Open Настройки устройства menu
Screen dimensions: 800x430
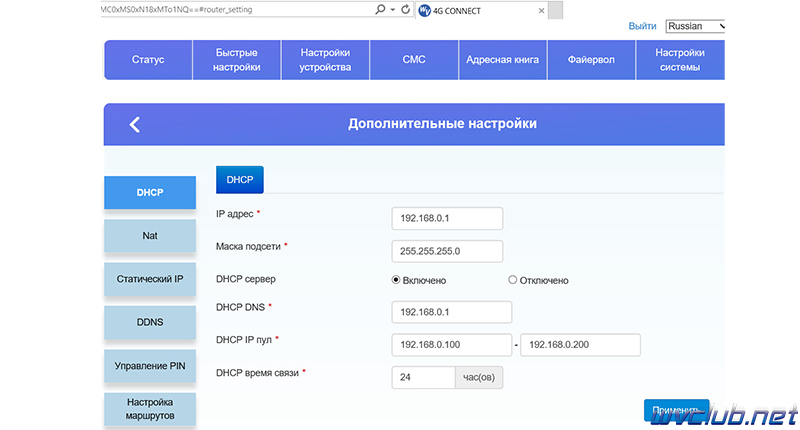pos(325,60)
